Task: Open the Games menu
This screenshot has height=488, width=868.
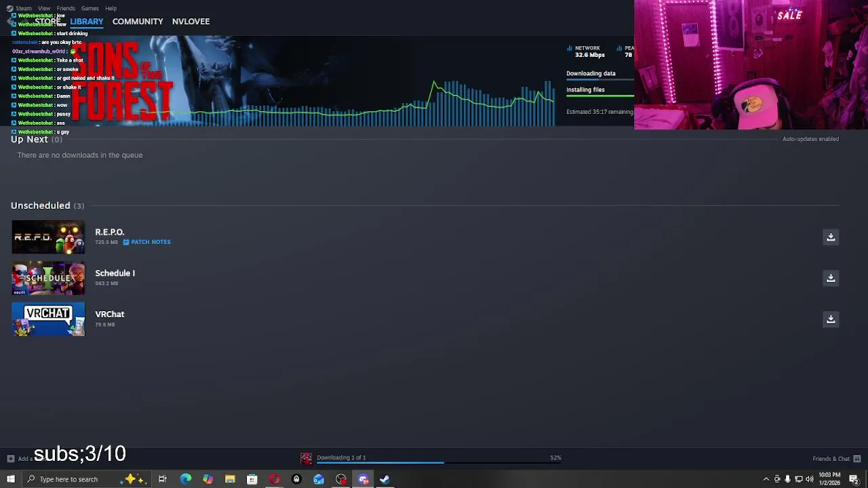Action: 90,8
